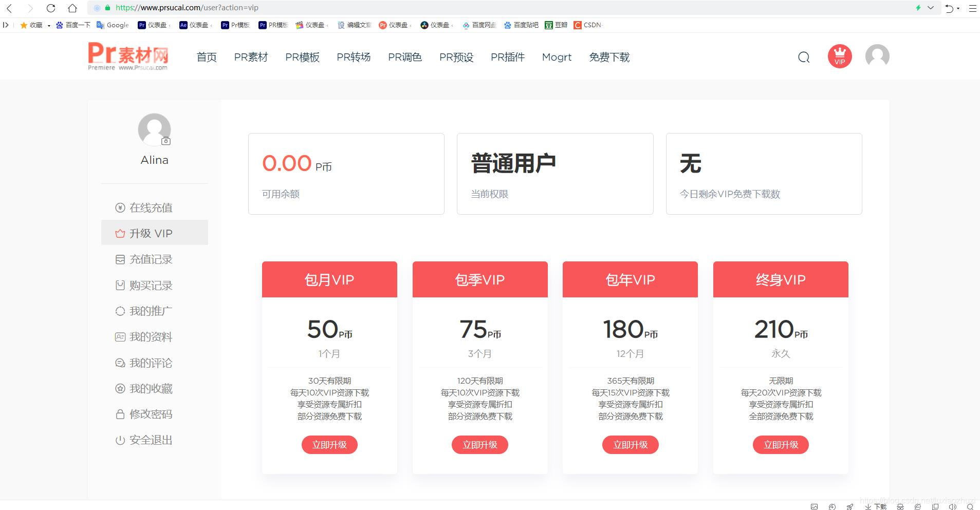980x510 pixels.
Task: Click 立即升级 under 包年VIP
Action: (x=631, y=445)
